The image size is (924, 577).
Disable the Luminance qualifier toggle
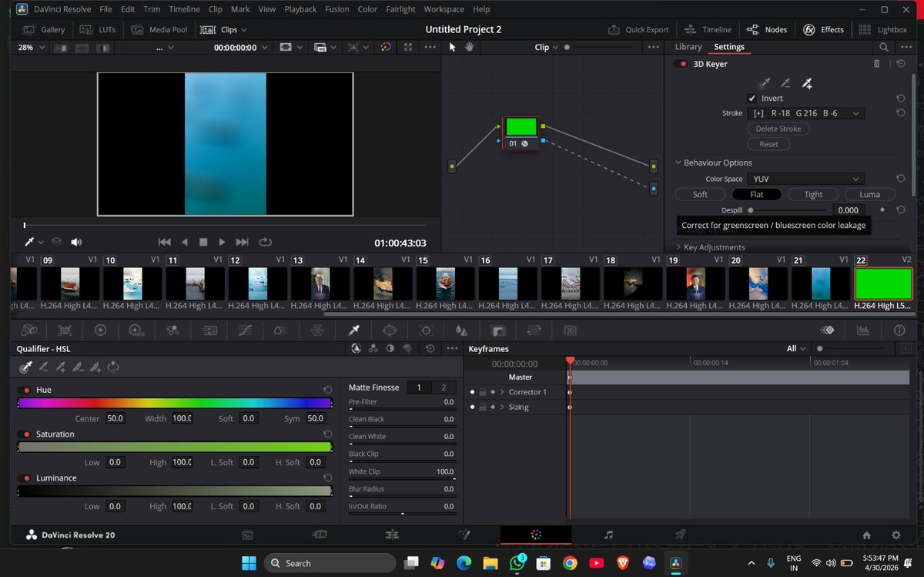click(24, 478)
